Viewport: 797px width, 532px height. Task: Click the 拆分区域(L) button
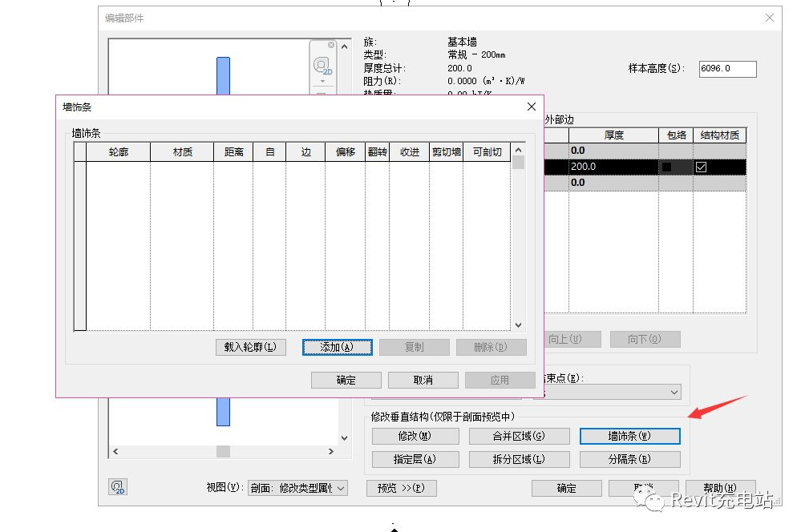(x=519, y=459)
